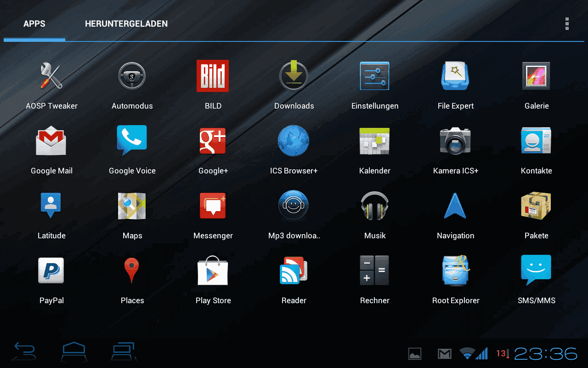Screen dimensions: 588x368
Task: Open the Gmail notification icon
Action: click(x=444, y=354)
